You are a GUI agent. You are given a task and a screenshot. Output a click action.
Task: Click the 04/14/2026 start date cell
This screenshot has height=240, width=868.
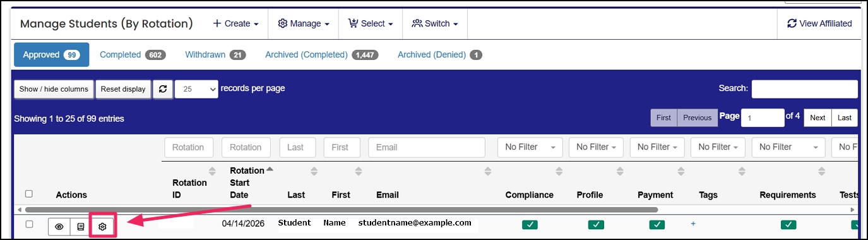[x=243, y=224]
